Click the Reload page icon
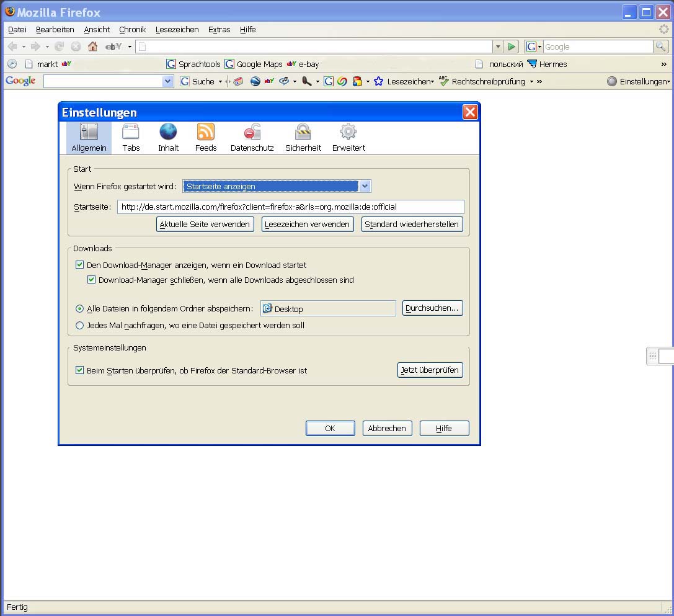The width and height of the screenshot is (674, 616). tap(60, 47)
